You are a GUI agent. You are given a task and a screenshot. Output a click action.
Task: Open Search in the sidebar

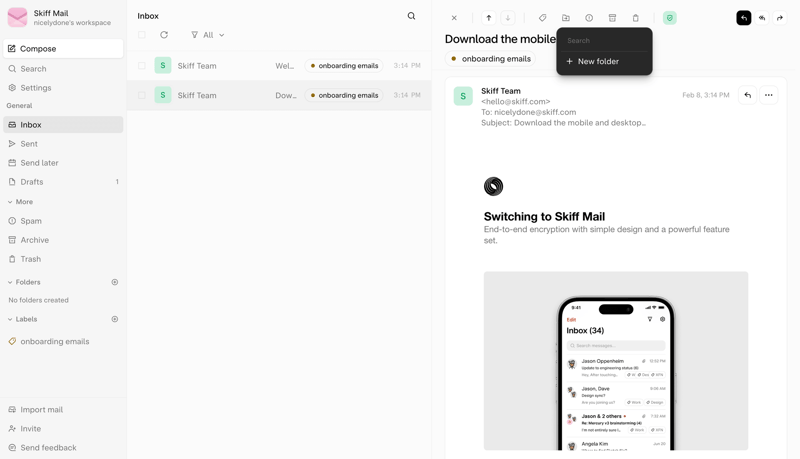click(63, 68)
